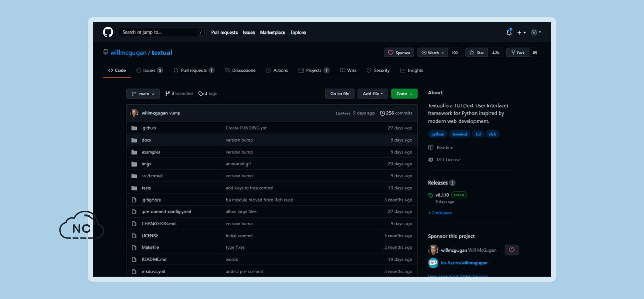Switch to the Code tab
Image resolution: width=644 pixels, height=299 pixels.
(117, 70)
